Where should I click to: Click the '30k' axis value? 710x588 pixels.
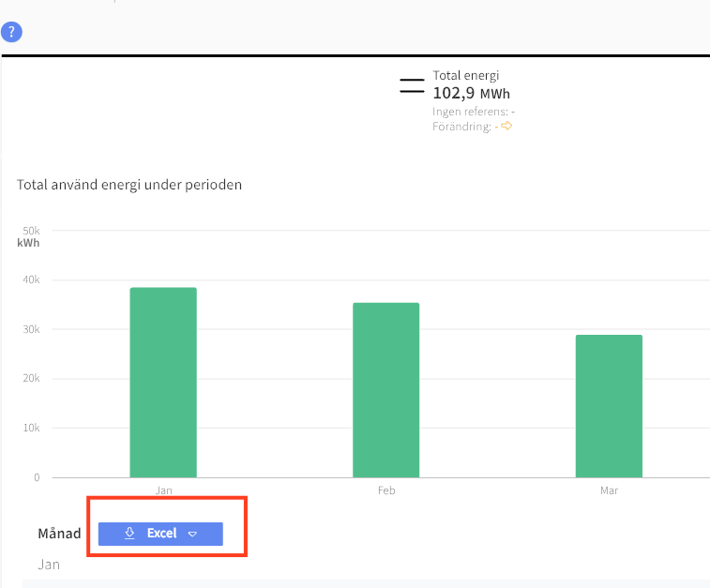[x=31, y=329]
